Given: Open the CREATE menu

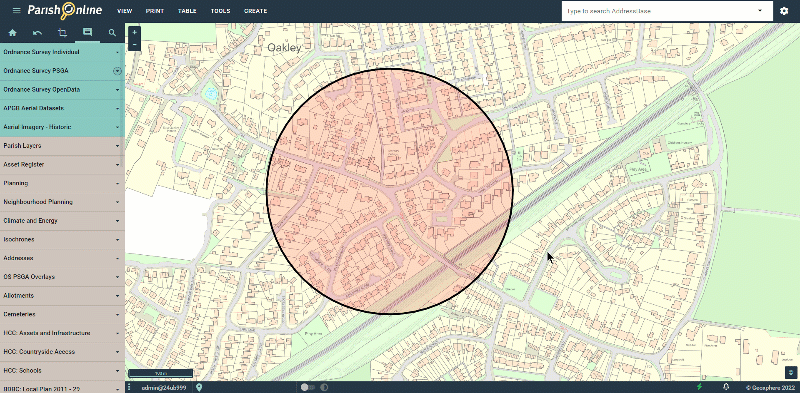Looking at the screenshot, I should tap(256, 11).
